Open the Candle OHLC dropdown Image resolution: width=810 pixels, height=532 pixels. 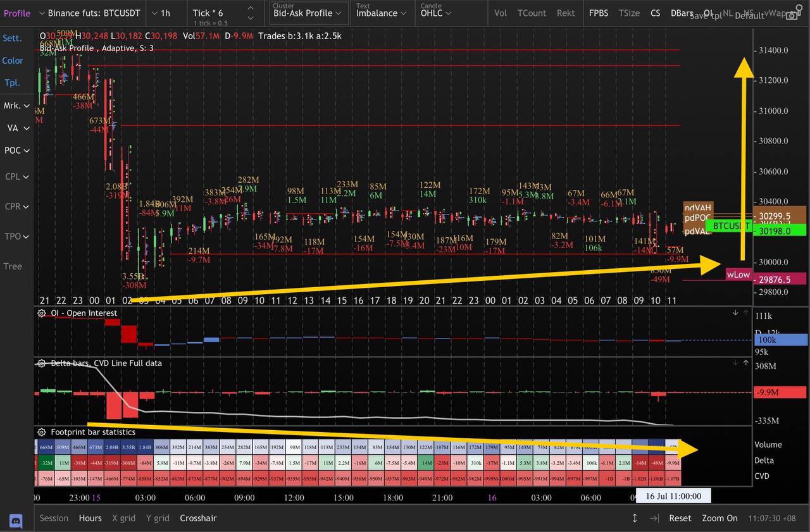click(435, 13)
